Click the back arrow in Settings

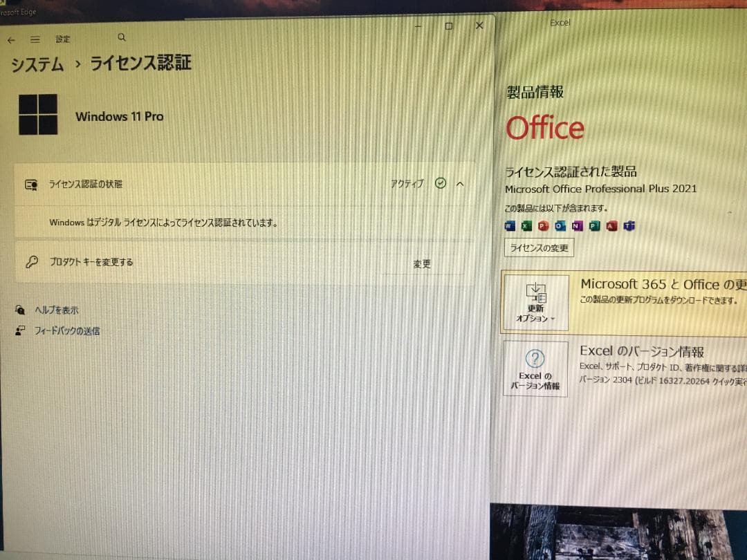coord(11,39)
